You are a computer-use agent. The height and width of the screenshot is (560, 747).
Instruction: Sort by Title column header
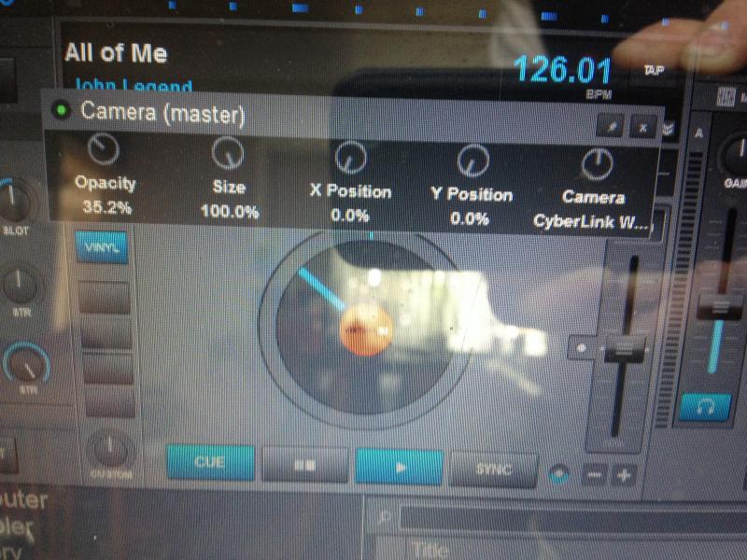[430, 549]
